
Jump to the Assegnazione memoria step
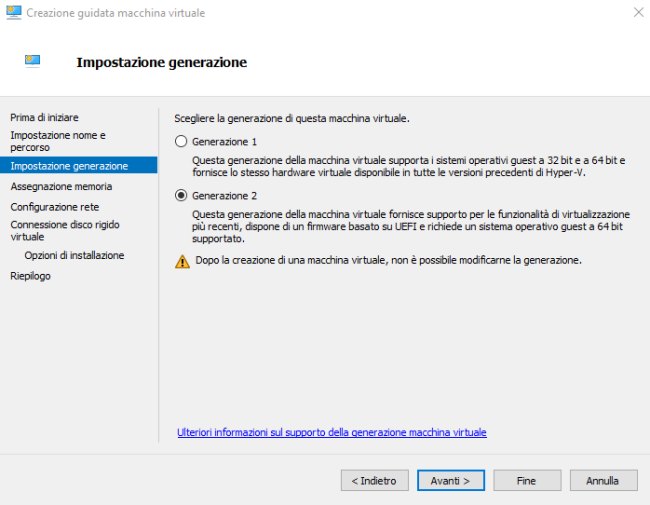coord(61,186)
